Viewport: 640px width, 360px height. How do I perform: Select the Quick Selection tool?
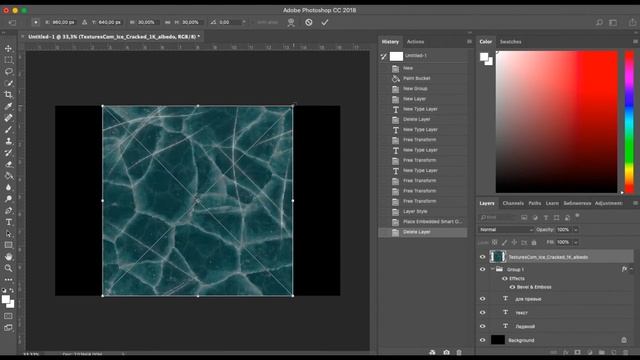8,83
